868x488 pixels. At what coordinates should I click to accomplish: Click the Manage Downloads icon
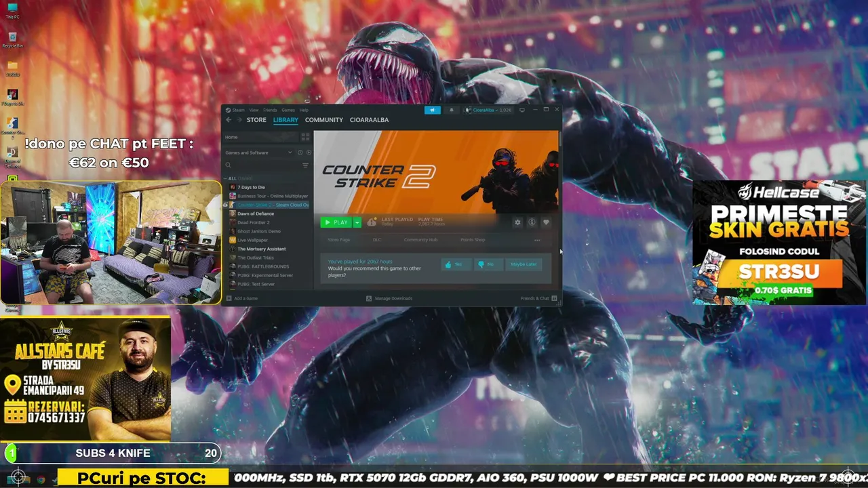369,298
